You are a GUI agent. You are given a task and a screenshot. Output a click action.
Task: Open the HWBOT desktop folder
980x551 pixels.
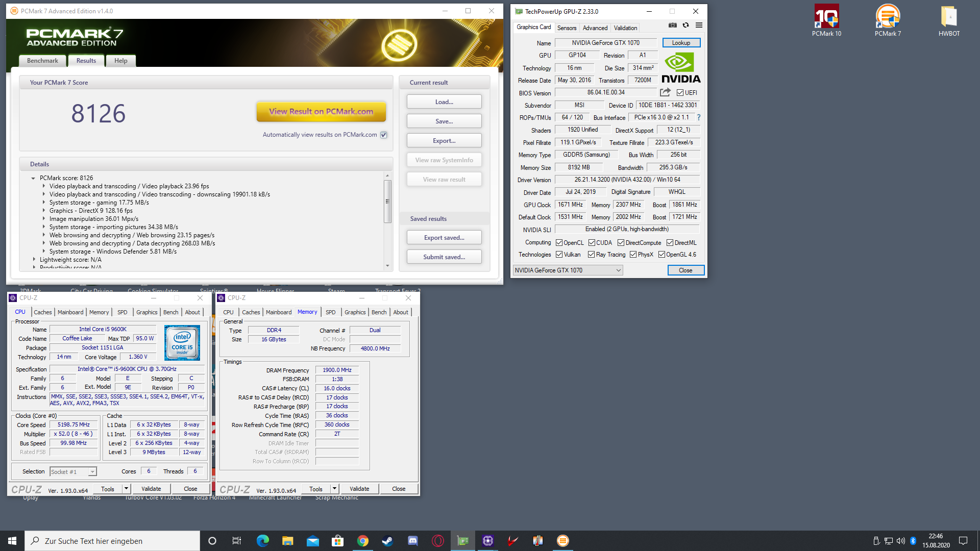pyautogui.click(x=949, y=20)
